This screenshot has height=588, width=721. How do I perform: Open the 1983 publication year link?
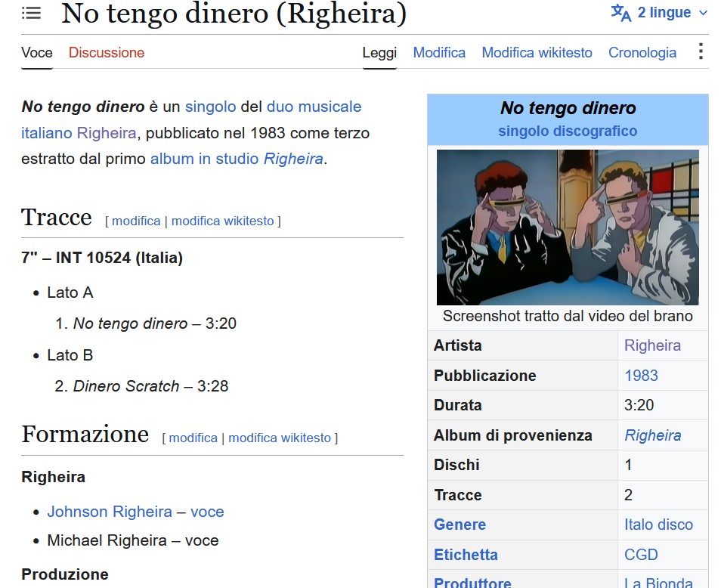point(641,376)
